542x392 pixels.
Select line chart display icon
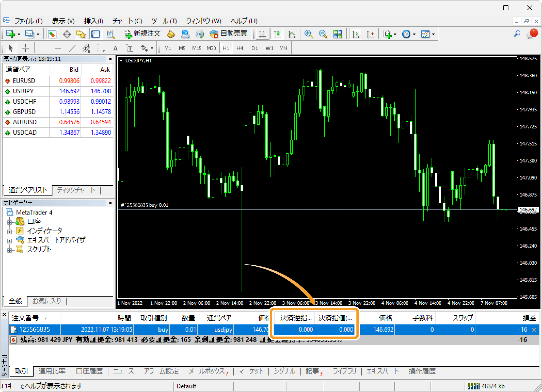pyautogui.click(x=292, y=34)
